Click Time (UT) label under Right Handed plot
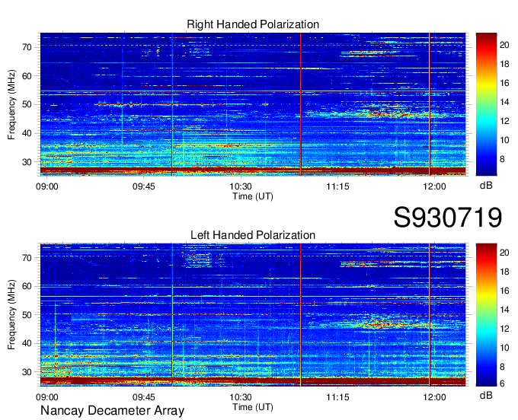Viewport: 518px width, 420px height. tap(253, 196)
